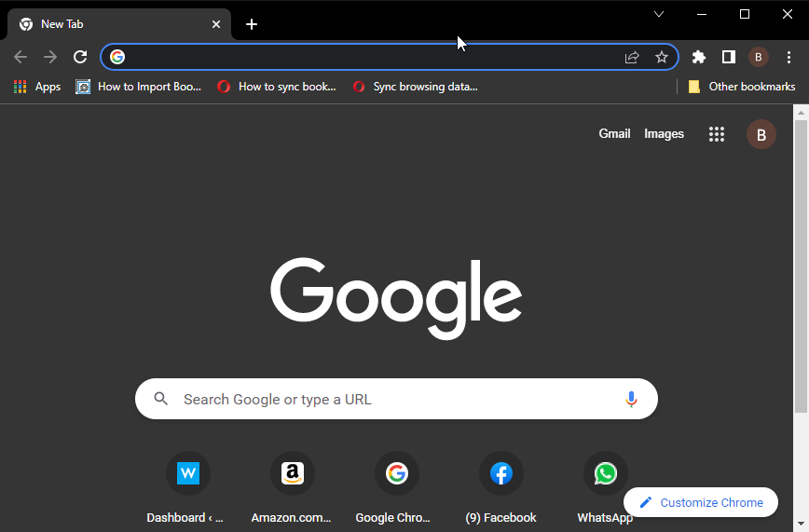Open the Google apps grid

coord(717,134)
